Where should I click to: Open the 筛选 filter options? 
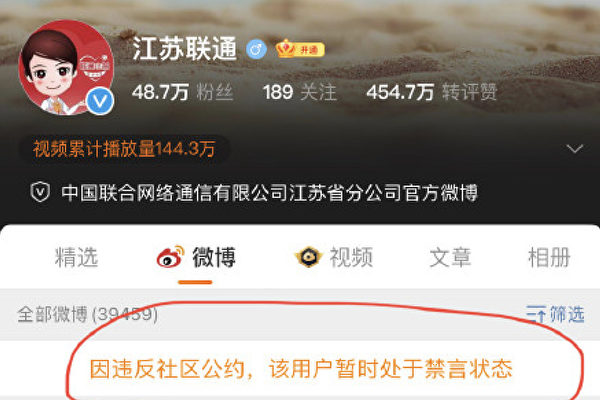point(555,314)
